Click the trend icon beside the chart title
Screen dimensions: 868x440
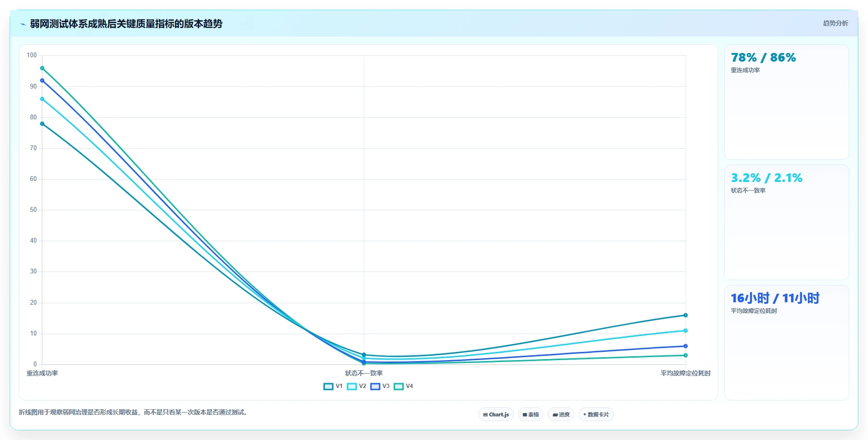tap(23, 24)
